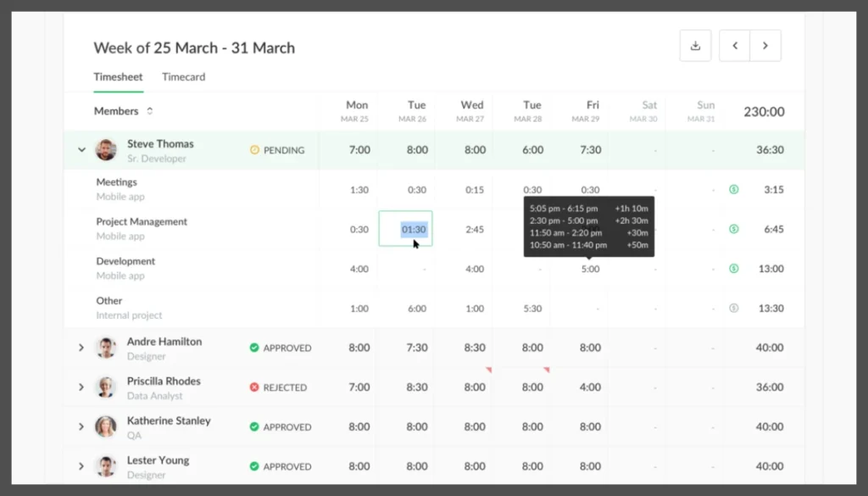Click the Meetings task label
868x496 pixels.
pyautogui.click(x=117, y=181)
